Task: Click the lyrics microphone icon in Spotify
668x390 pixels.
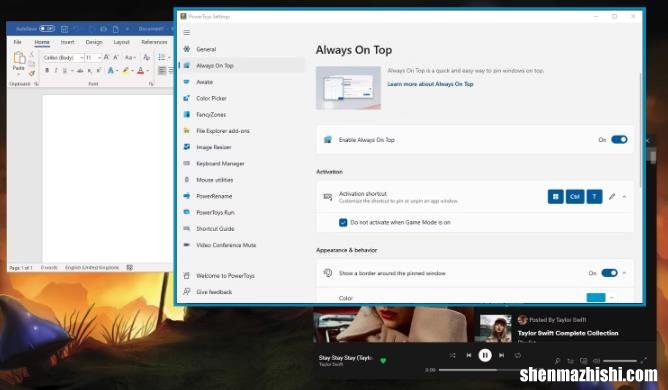Action: pyautogui.click(x=557, y=361)
